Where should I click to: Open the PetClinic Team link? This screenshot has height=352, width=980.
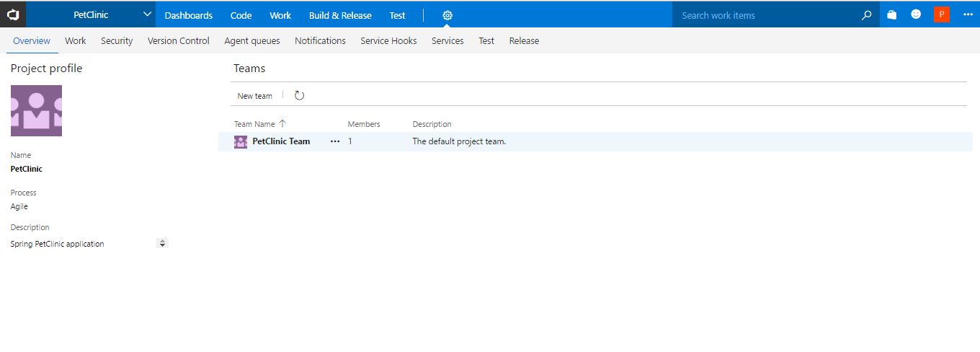[x=281, y=141]
